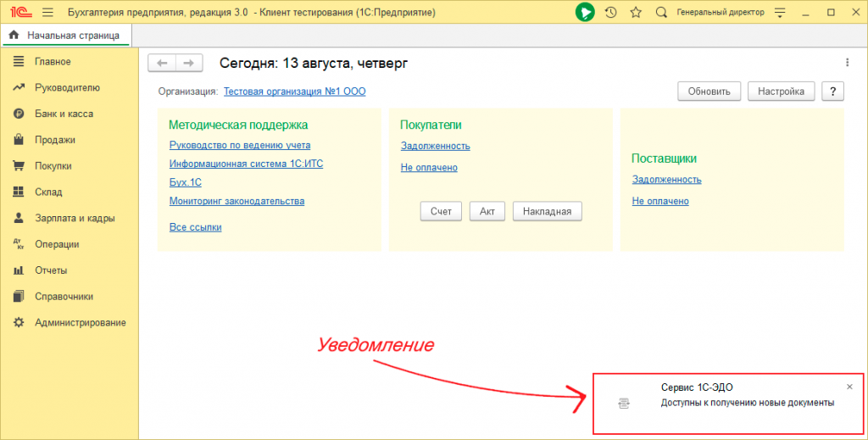
Task: Open service settings menu icon beside user name
Action: click(780, 12)
